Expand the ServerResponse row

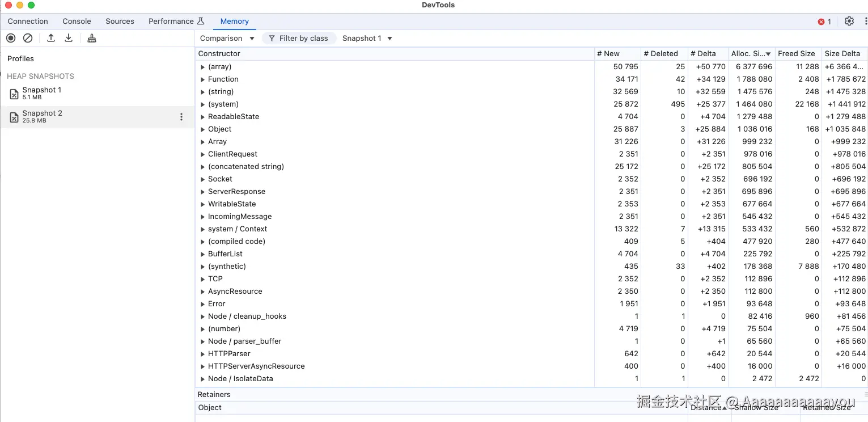(203, 192)
